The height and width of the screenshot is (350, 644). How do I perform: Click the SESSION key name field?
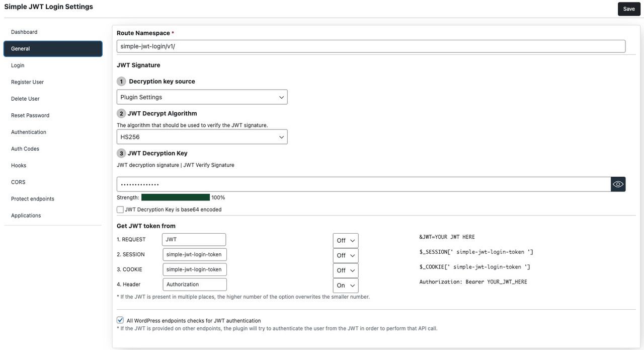(195, 254)
